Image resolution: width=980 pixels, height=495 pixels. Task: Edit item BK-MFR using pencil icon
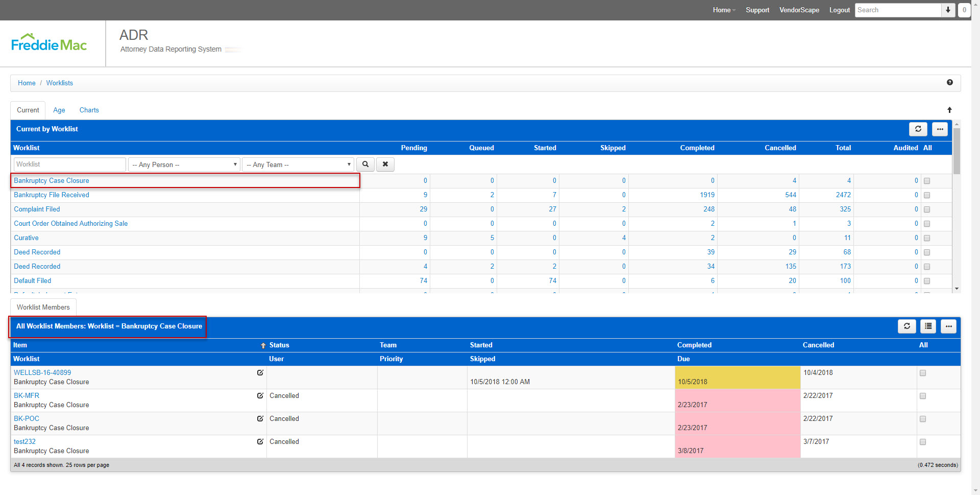click(x=260, y=396)
